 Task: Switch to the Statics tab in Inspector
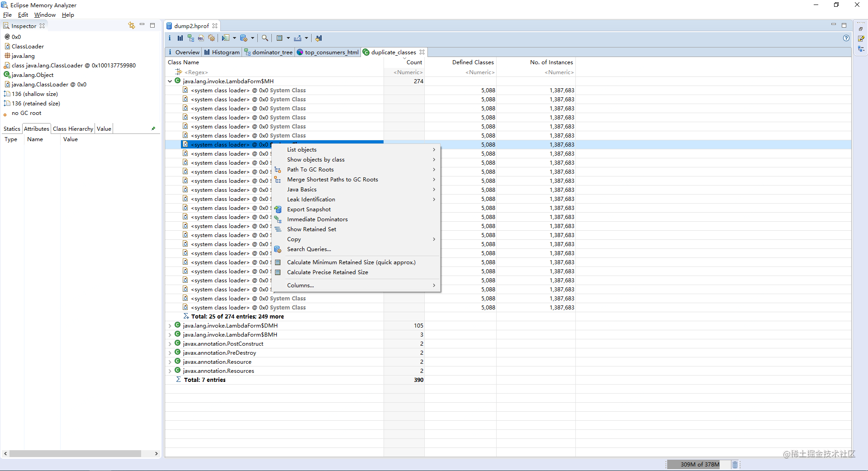[12, 129]
